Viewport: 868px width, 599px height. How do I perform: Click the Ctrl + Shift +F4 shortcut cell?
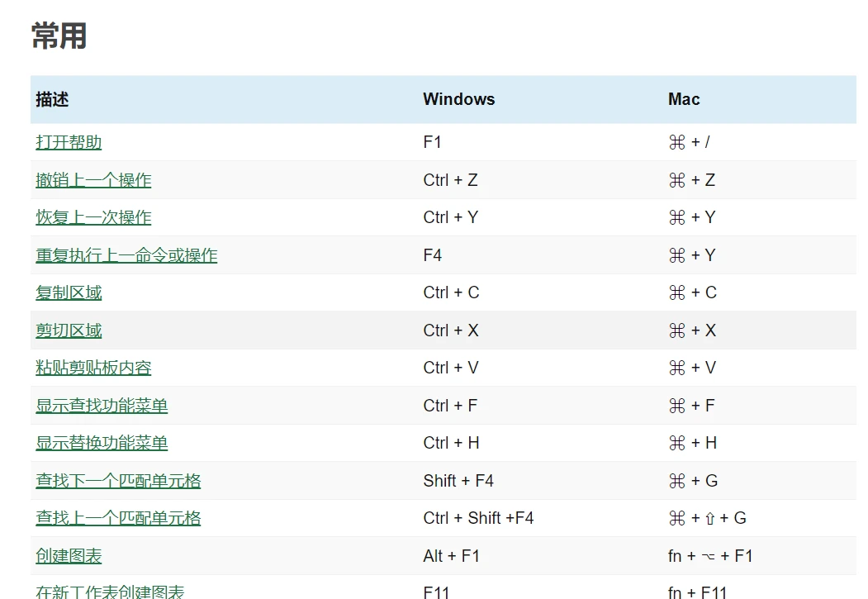click(478, 518)
